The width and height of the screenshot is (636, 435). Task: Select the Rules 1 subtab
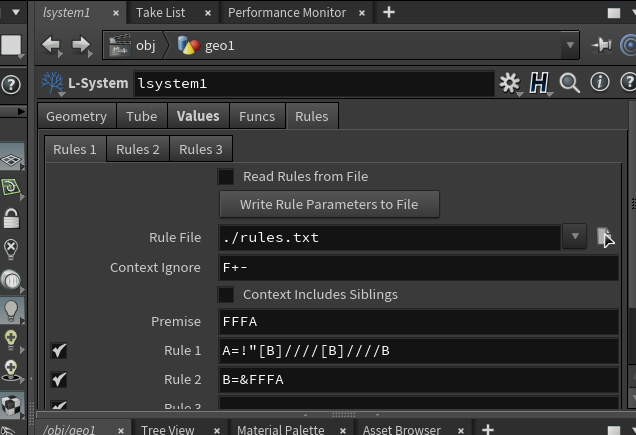pos(75,149)
